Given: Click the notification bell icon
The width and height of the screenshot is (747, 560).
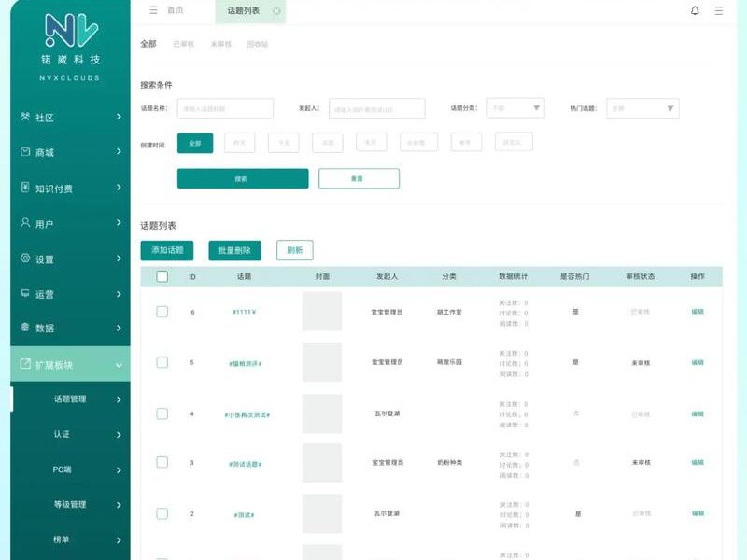Looking at the screenshot, I should (x=695, y=10).
